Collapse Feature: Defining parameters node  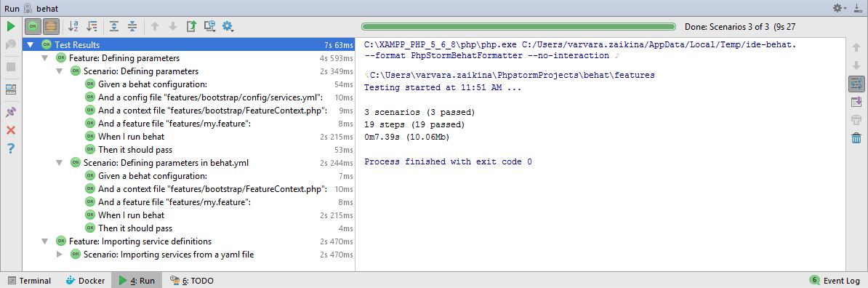(x=45, y=58)
